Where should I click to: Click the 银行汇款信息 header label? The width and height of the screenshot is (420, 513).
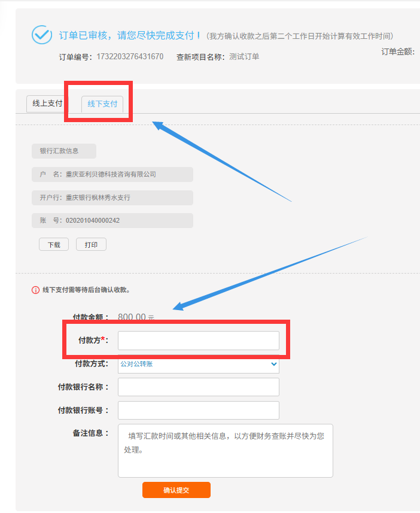pos(63,151)
